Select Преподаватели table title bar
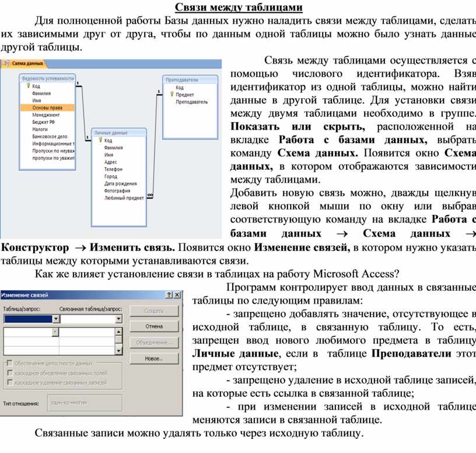This screenshot has width=476, height=453. coord(190,79)
